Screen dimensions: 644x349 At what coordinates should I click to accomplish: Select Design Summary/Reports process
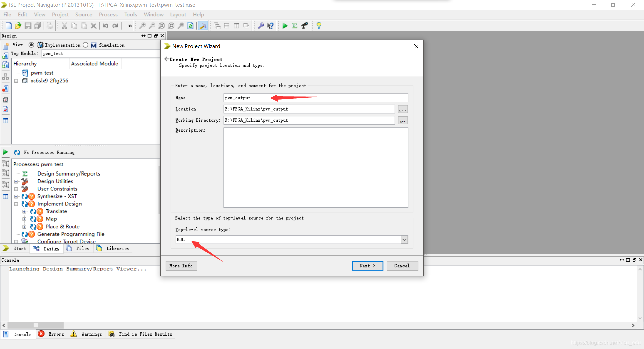coord(68,174)
